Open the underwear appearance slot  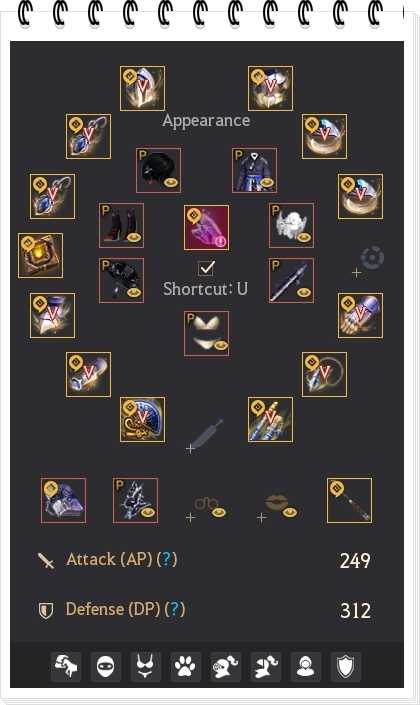coord(206,334)
